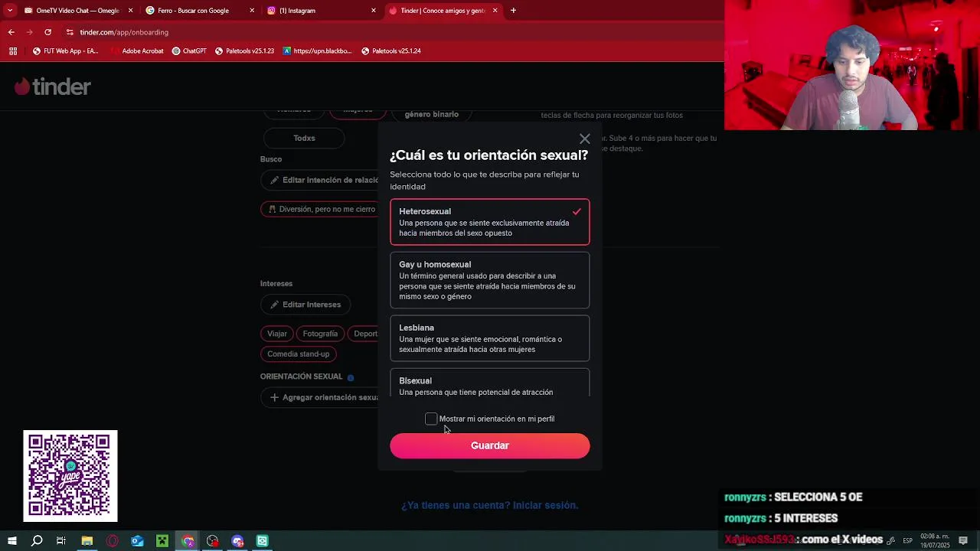Image resolution: width=980 pixels, height=551 pixels.
Task: Click the Editar Intereses button
Action: (x=305, y=305)
